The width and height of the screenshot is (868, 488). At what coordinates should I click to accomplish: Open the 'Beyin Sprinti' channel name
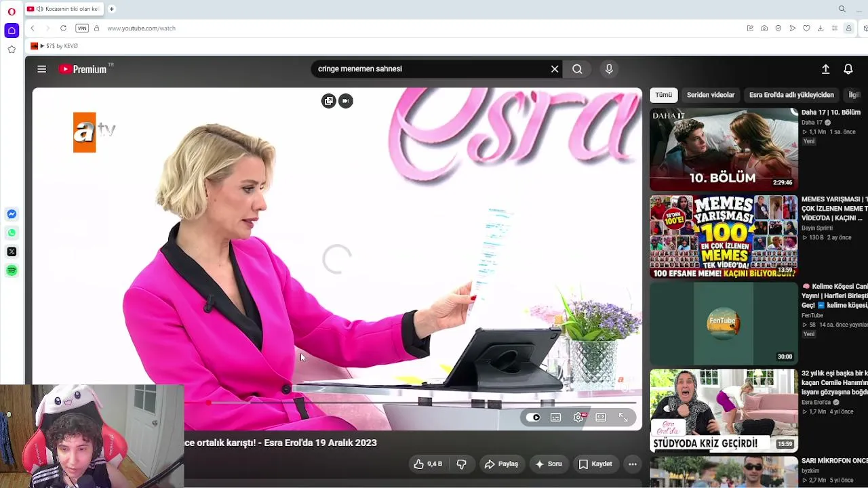tap(816, 228)
